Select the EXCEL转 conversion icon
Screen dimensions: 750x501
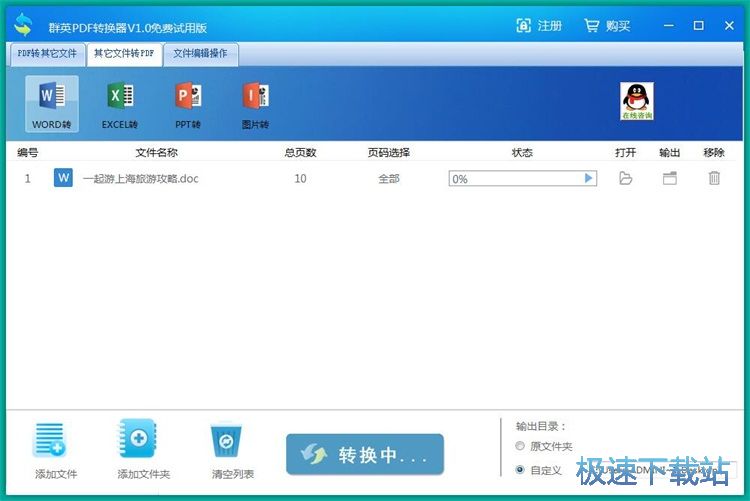pos(120,104)
